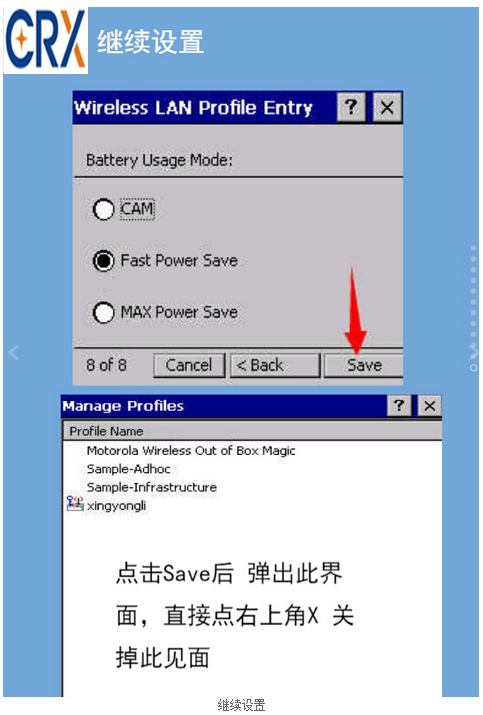Select the xingyongli profile entry

pyautogui.click(x=116, y=506)
